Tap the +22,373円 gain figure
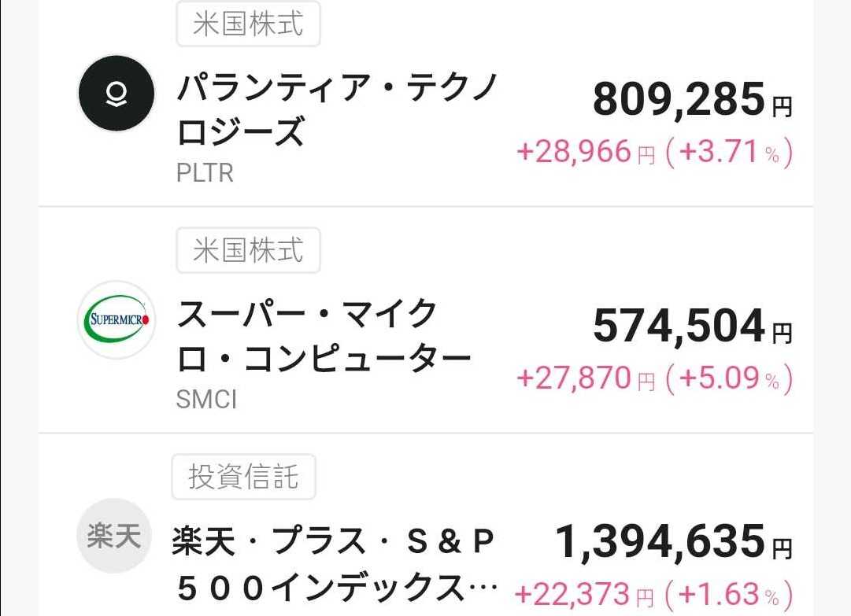851x616 pixels. tap(585, 594)
